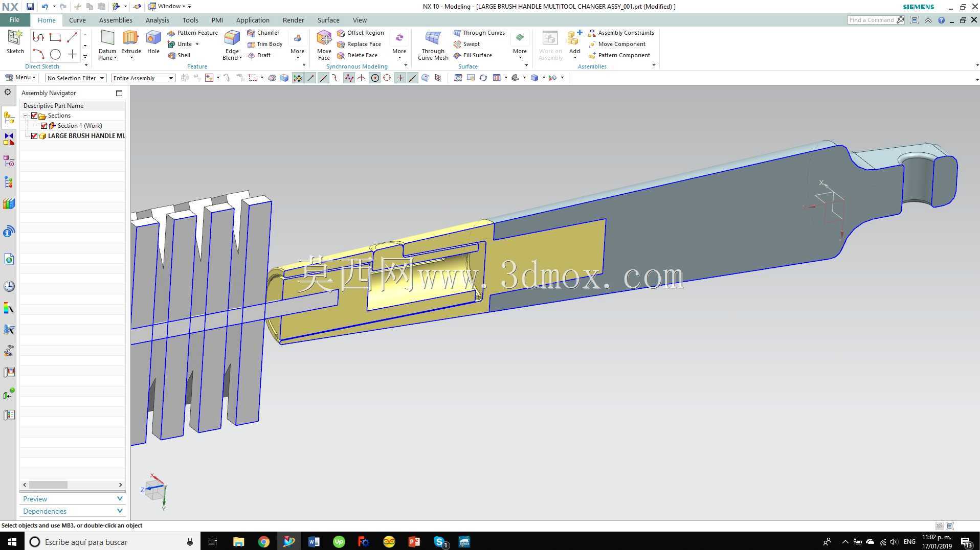
Task: Select the Pattern Feature command
Action: tap(192, 33)
